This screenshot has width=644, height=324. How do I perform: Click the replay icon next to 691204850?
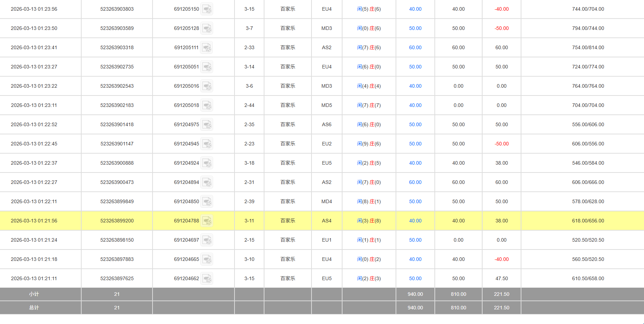click(x=207, y=202)
